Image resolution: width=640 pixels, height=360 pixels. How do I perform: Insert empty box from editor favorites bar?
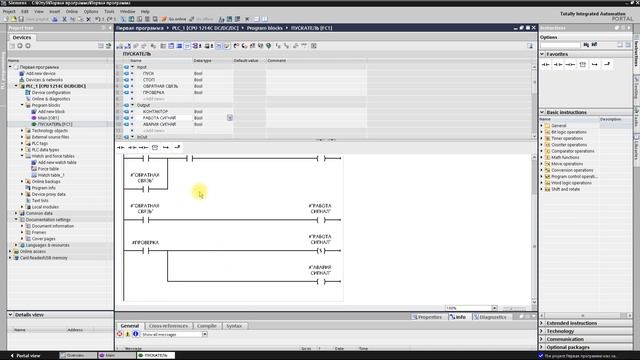(x=155, y=147)
